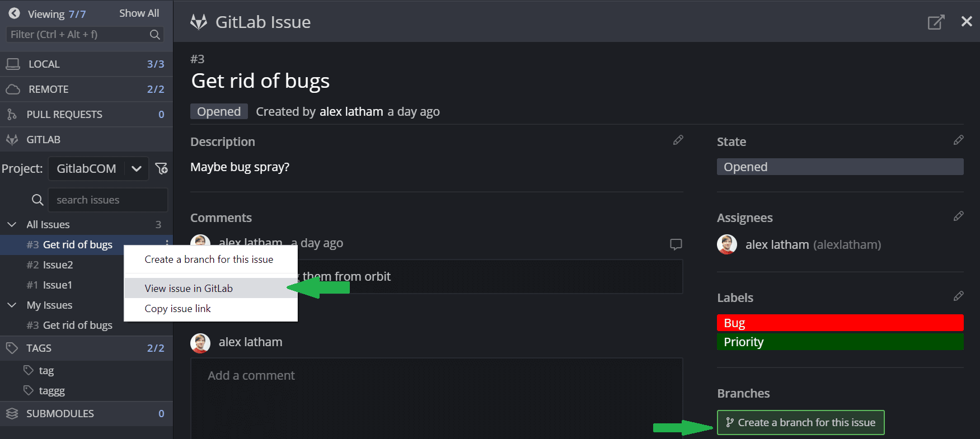Collapse the My Issues group
The image size is (980, 439).
12,305
